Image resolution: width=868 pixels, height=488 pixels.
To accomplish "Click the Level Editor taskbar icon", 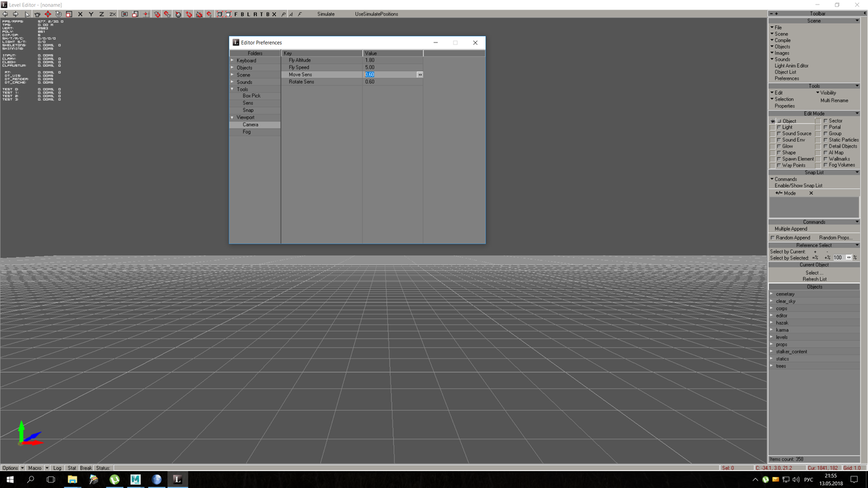I will [x=178, y=479].
